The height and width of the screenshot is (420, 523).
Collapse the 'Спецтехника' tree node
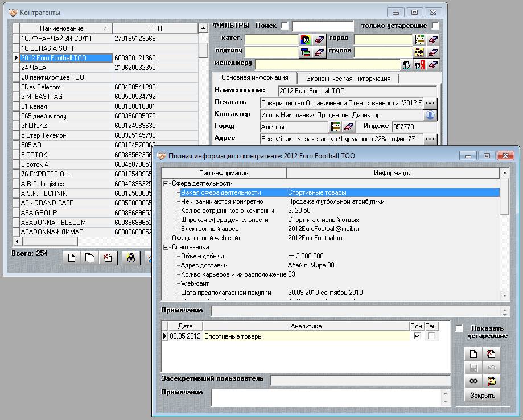click(x=166, y=247)
